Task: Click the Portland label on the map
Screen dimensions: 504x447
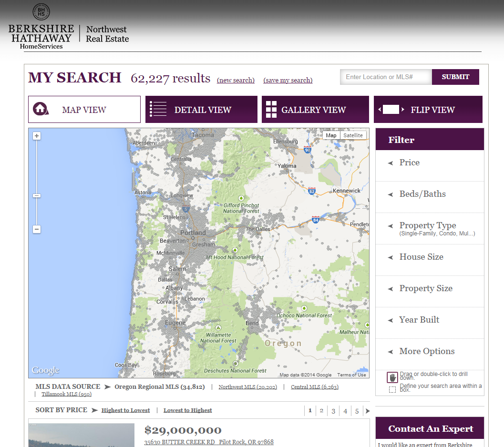Action: 193,233
